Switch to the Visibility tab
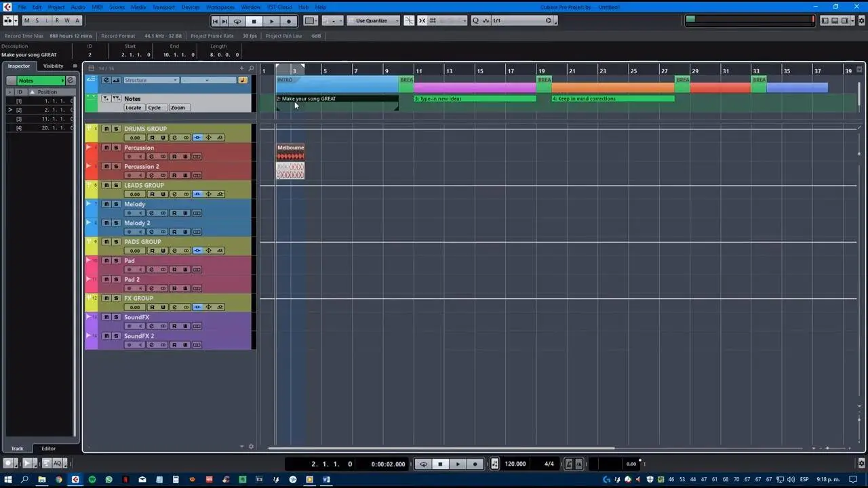This screenshot has height=488, width=868. pyautogui.click(x=53, y=66)
